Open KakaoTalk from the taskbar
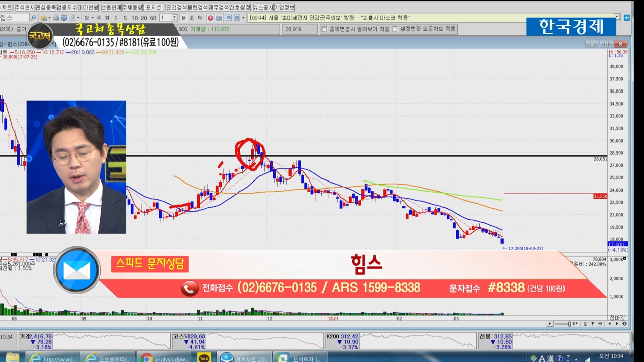The image size is (644, 362). coord(204,357)
